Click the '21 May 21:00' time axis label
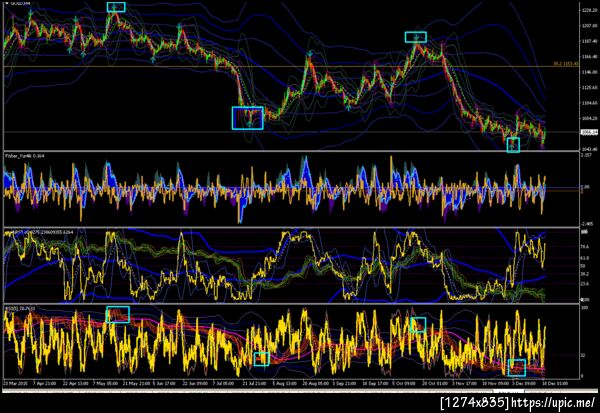 136,383
